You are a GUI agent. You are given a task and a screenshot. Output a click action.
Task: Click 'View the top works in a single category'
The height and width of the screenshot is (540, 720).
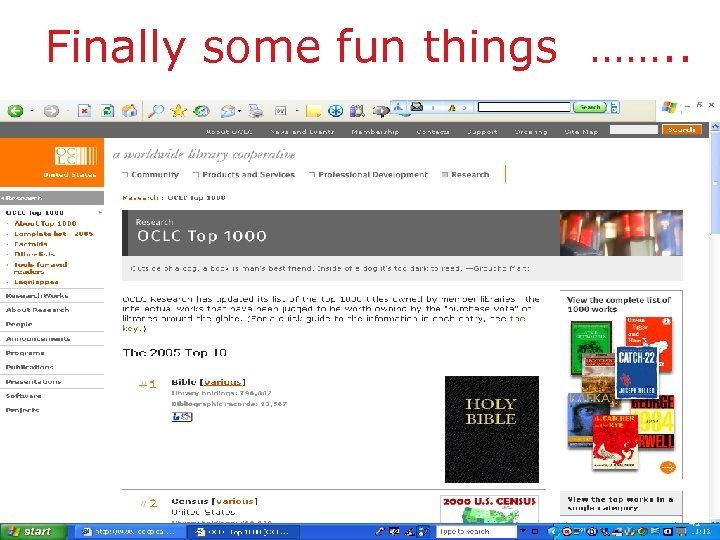[x=620, y=504]
